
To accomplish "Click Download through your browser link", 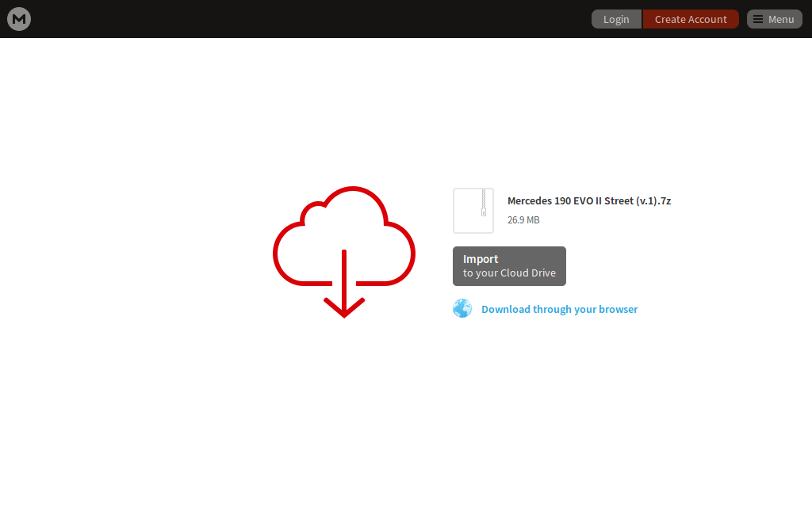I will point(559,309).
